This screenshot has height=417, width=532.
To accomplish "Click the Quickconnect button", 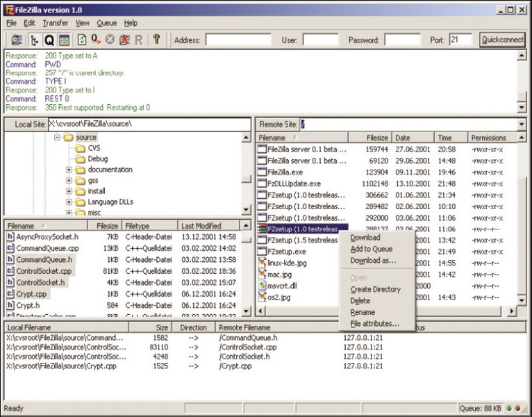I will pyautogui.click(x=502, y=40).
